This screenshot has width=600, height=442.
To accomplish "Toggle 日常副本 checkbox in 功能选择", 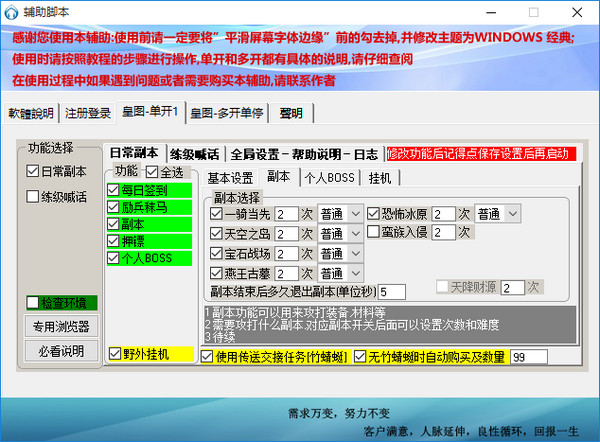I will point(33,171).
